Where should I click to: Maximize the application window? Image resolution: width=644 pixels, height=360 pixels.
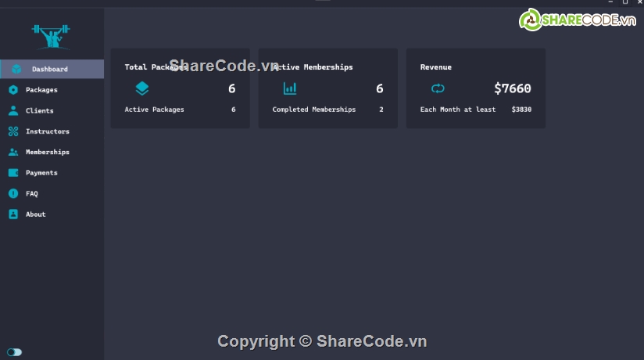pos(624,3)
